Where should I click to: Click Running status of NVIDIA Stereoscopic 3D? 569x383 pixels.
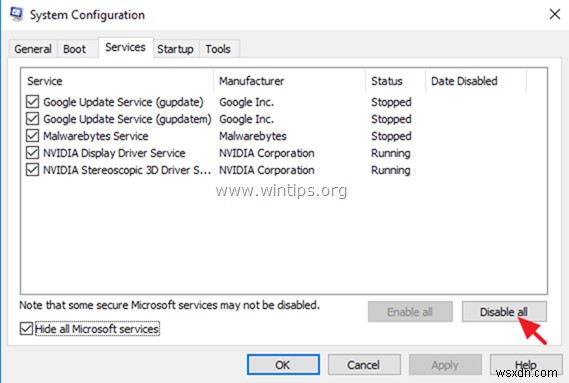pos(391,170)
